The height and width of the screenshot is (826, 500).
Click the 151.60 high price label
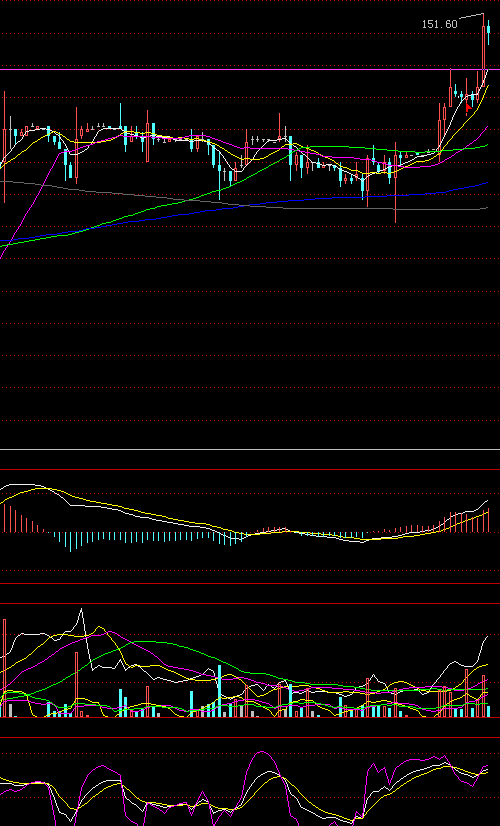[439, 24]
